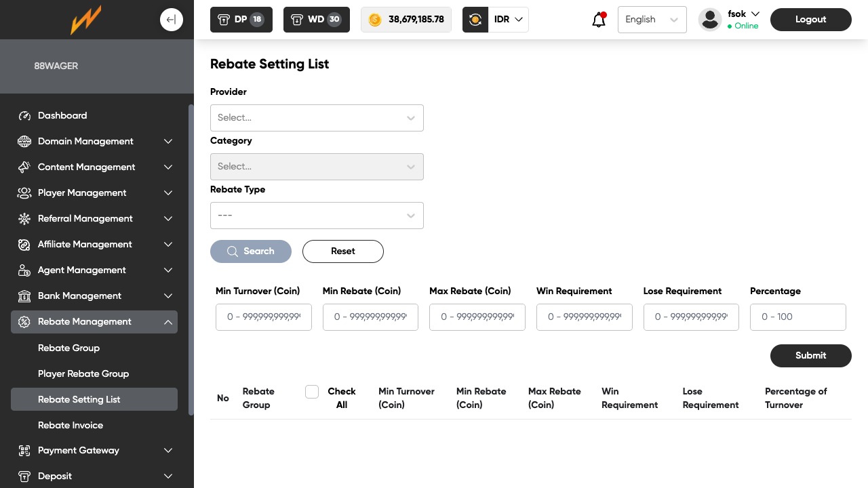Click the 38,679,185.78 balance value
This screenshot has width=868, height=488.
tap(416, 20)
